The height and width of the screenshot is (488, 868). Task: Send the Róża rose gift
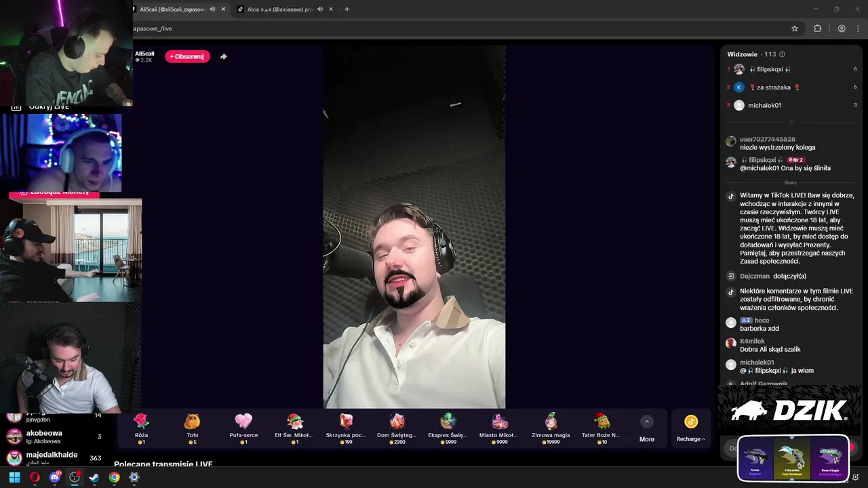tap(141, 429)
